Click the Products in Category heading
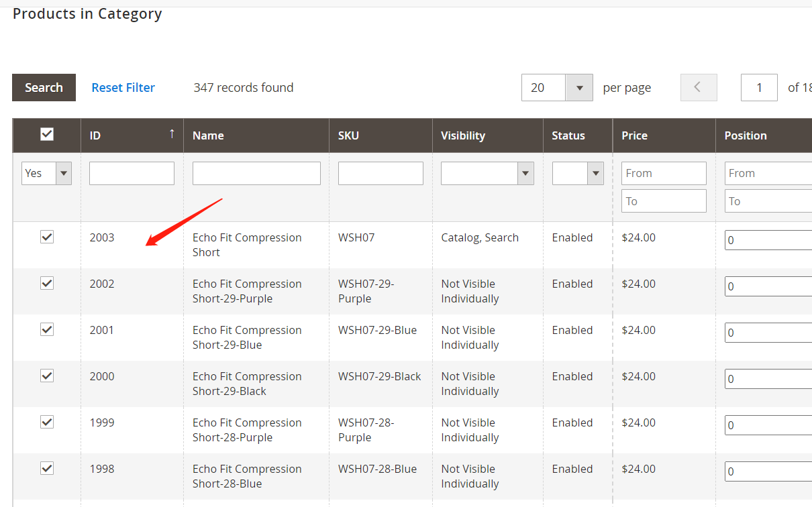This screenshot has width=812, height=507. coord(87,13)
